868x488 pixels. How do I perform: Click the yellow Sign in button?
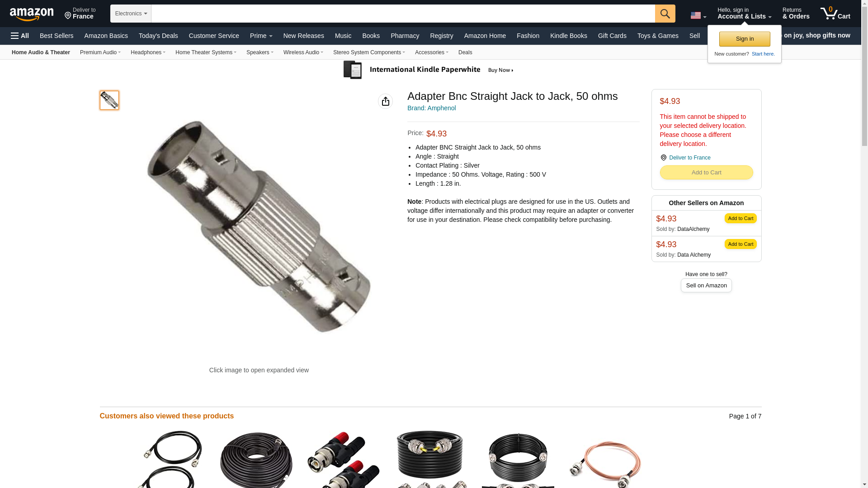tap(745, 39)
